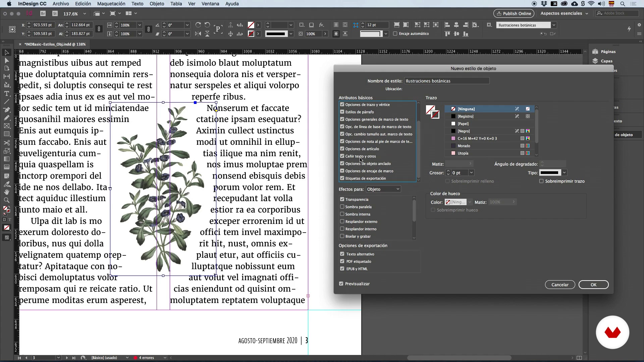Select the Type tool
Image resolution: width=644 pixels, height=362 pixels.
tap(6, 94)
